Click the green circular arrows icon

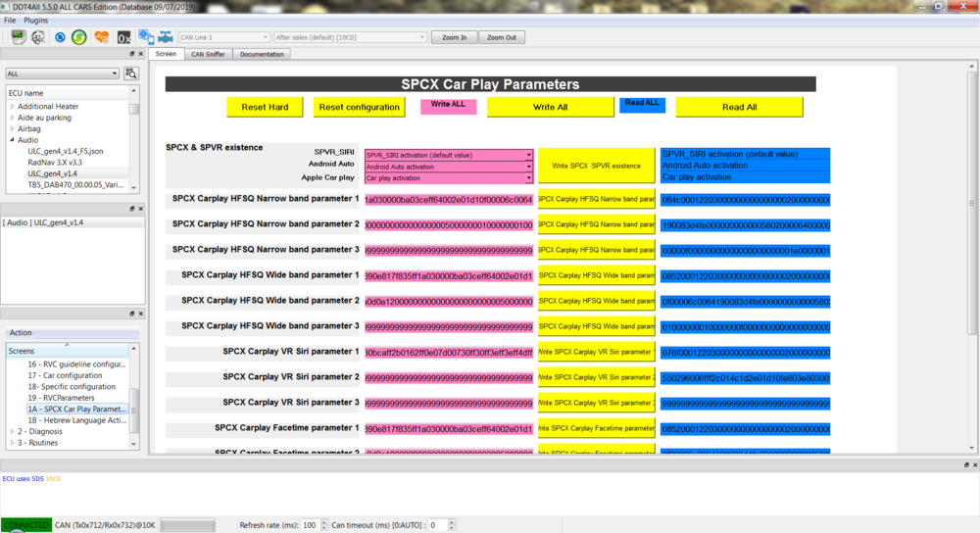coord(78,37)
